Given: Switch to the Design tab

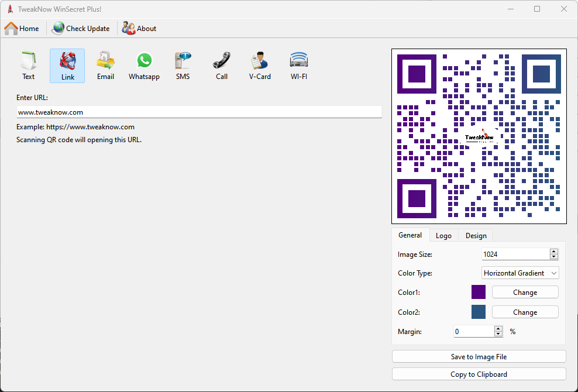Looking at the screenshot, I should pyautogui.click(x=476, y=236).
